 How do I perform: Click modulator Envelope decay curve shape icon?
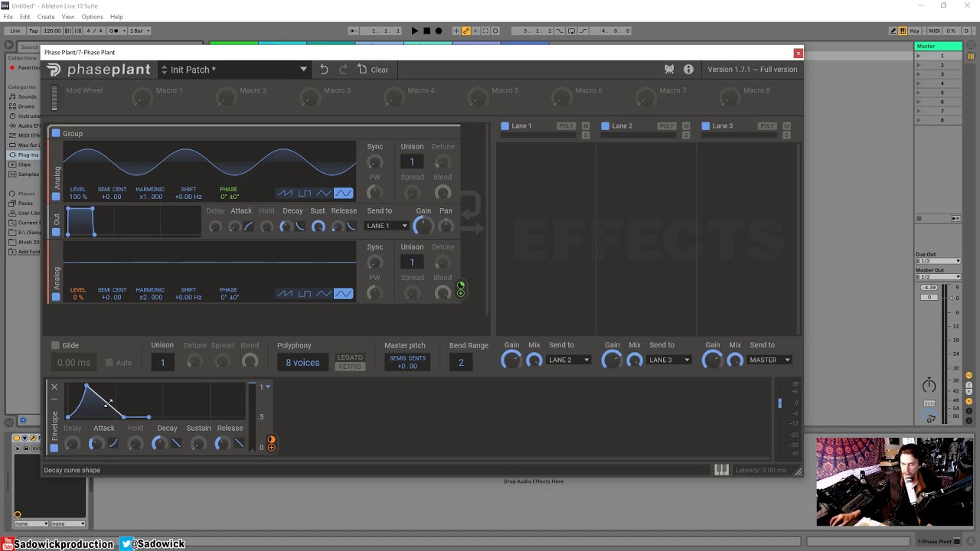(x=176, y=444)
